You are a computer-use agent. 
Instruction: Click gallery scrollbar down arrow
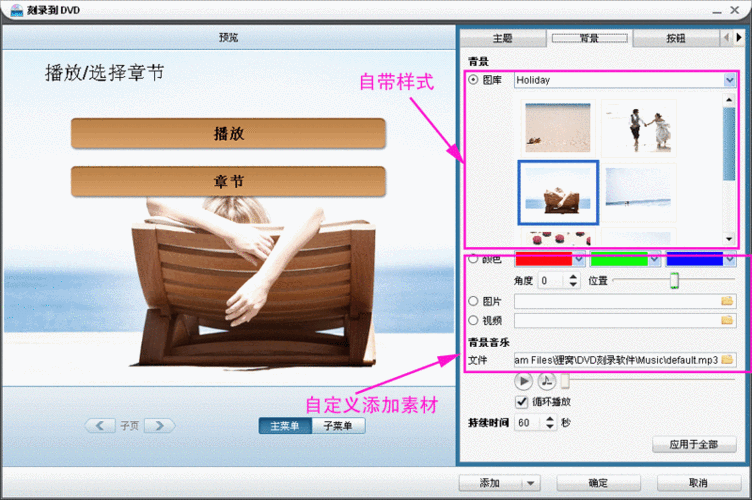coord(729,239)
